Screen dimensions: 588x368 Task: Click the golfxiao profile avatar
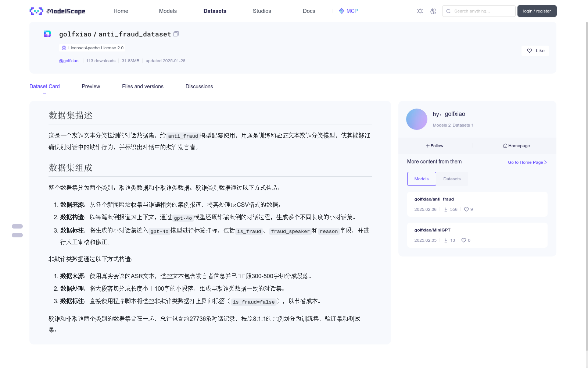point(416,119)
